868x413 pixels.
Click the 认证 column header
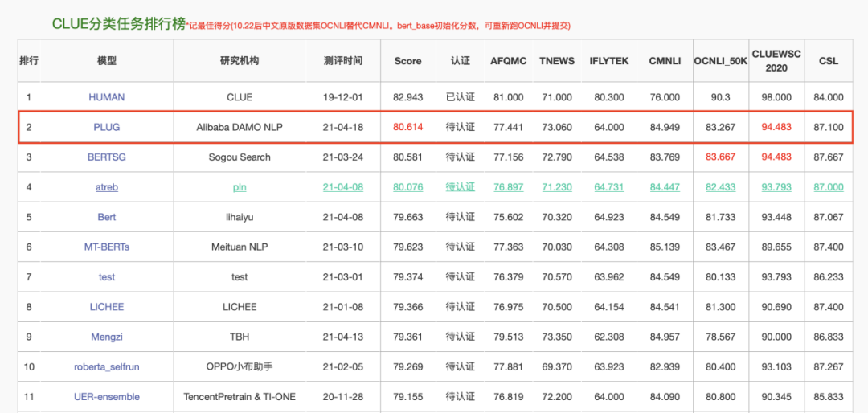460,61
